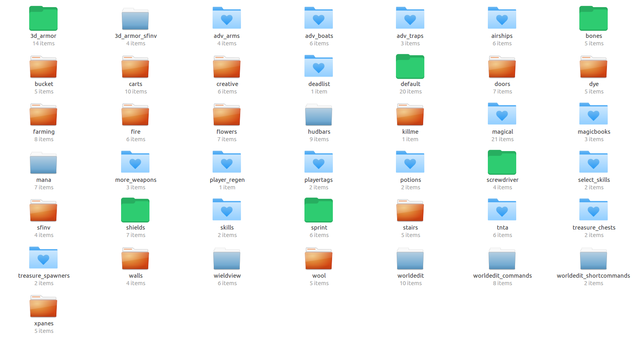Select the airships heart folder icon

[502, 18]
